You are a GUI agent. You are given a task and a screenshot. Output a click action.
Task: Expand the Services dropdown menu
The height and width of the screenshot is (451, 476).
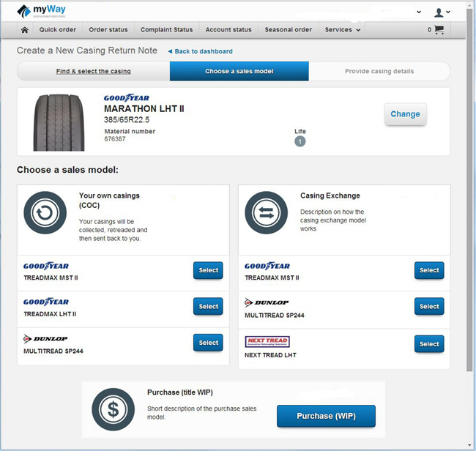click(343, 30)
